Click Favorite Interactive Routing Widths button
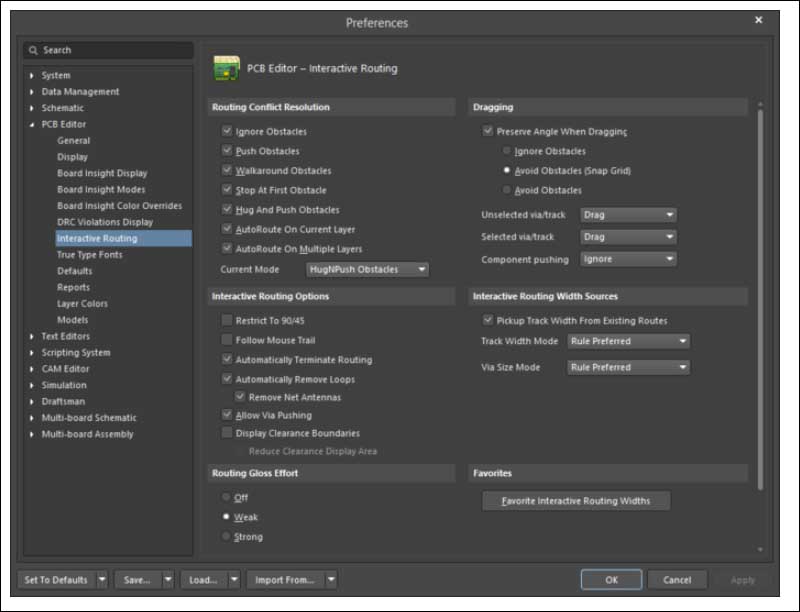Image resolution: width=800 pixels, height=612 pixels. (576, 501)
